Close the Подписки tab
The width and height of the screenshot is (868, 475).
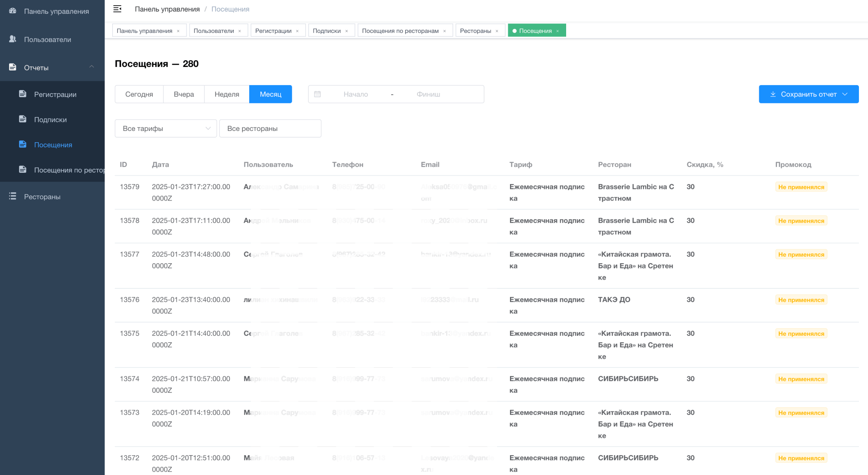point(346,31)
